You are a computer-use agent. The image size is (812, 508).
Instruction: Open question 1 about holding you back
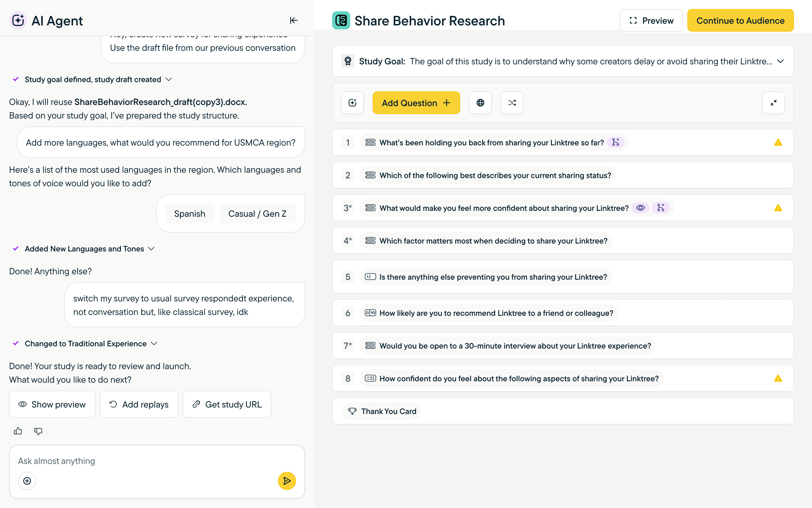point(563,143)
